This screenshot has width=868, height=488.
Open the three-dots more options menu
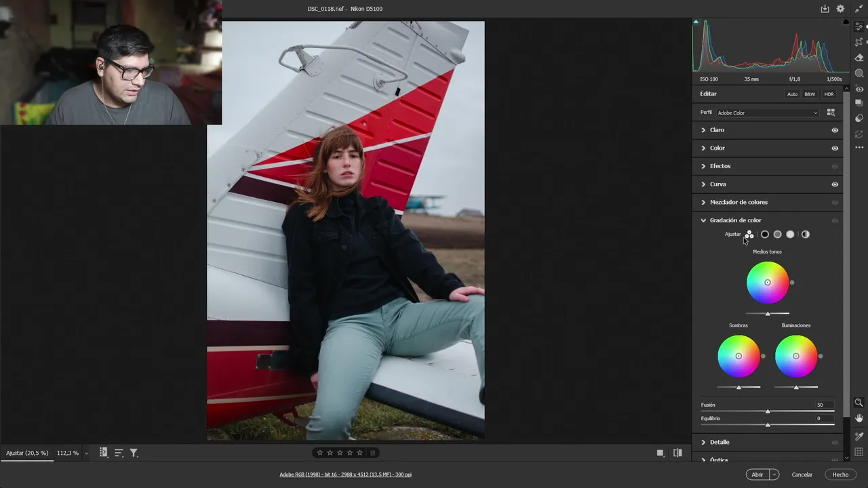coord(859,147)
